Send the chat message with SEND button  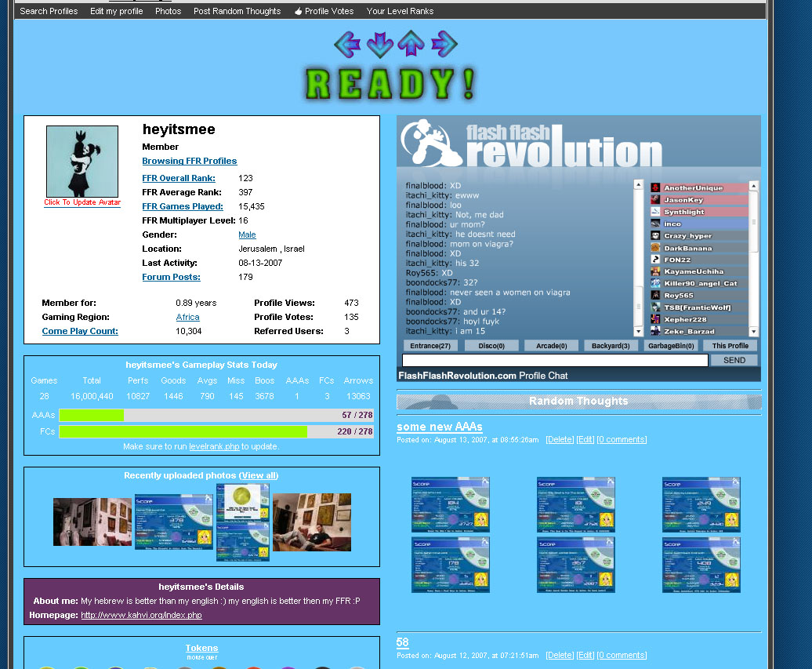coord(734,360)
